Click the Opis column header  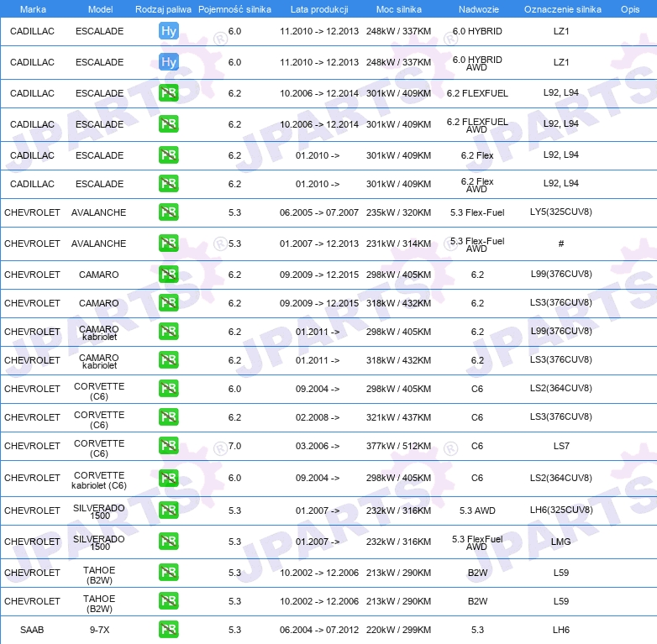coord(630,9)
